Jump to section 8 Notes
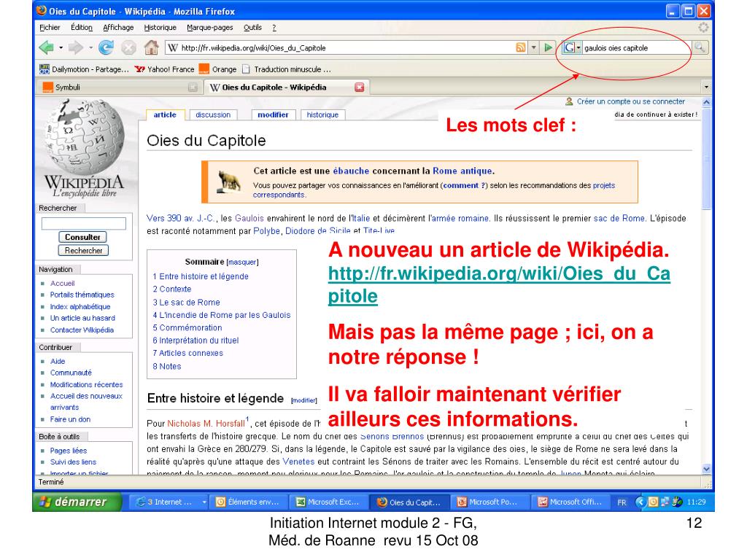Viewport: 747px width, 560px height. click(x=167, y=366)
